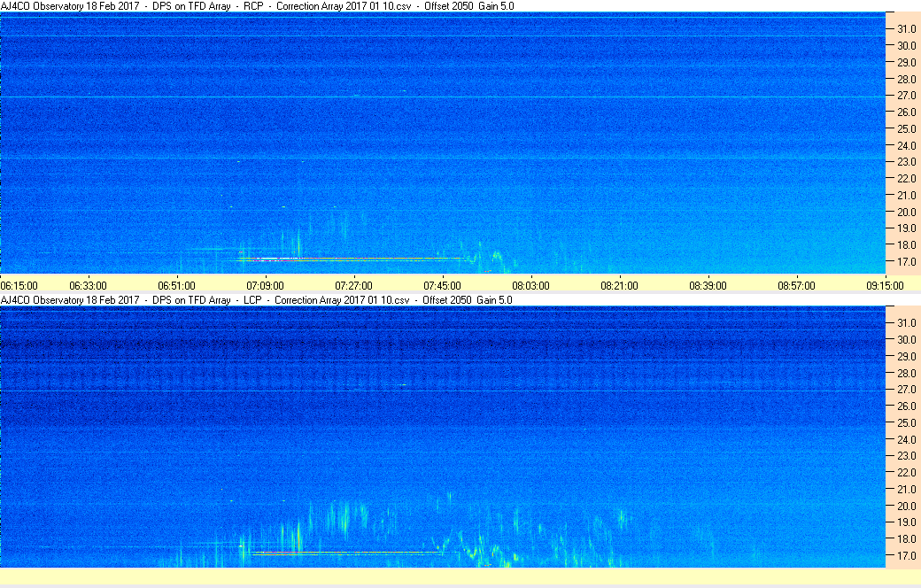Select the 08:57:00 time axis label
The image size is (921, 588).
[x=796, y=285]
